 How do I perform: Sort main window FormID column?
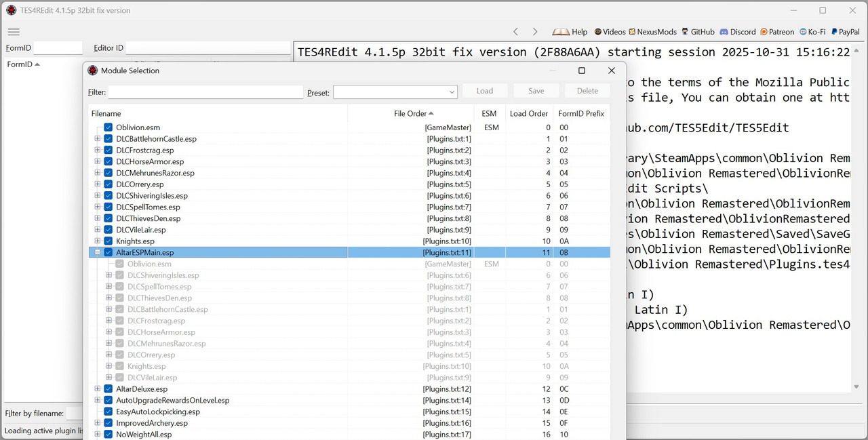(x=23, y=64)
